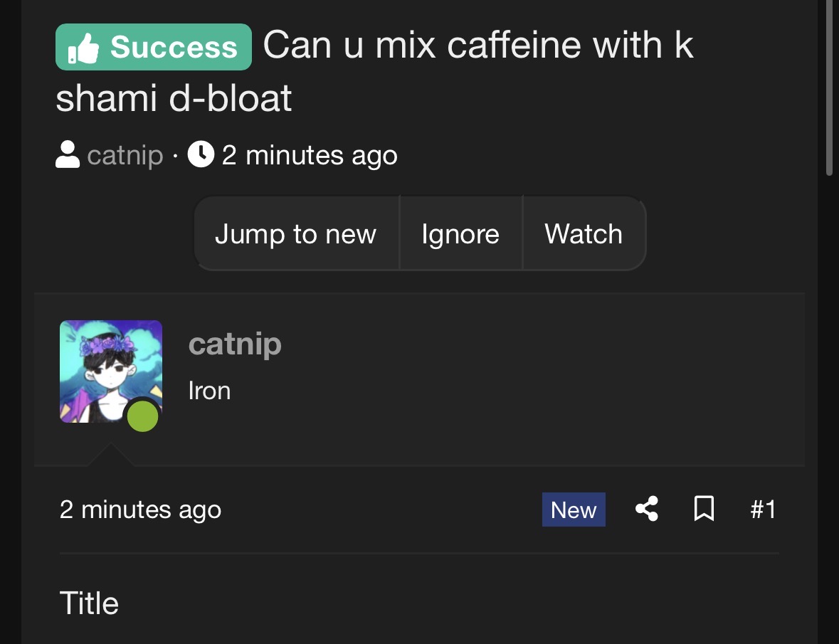Click the Title text in post body
839x644 pixels.
coord(89,603)
